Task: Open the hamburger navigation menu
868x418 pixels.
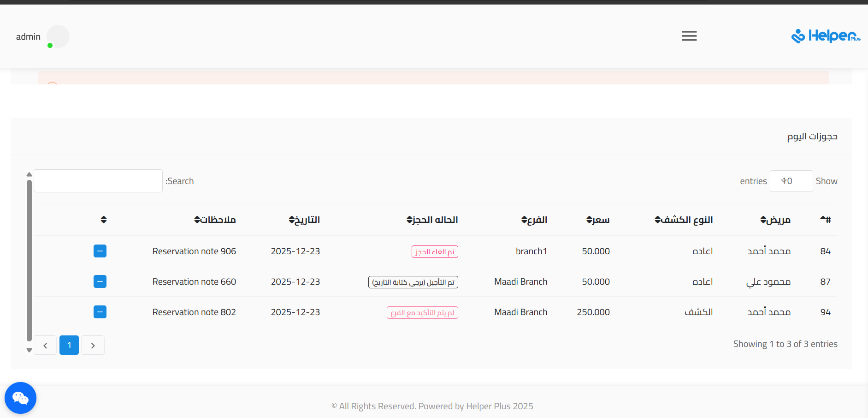Action: pyautogui.click(x=689, y=36)
